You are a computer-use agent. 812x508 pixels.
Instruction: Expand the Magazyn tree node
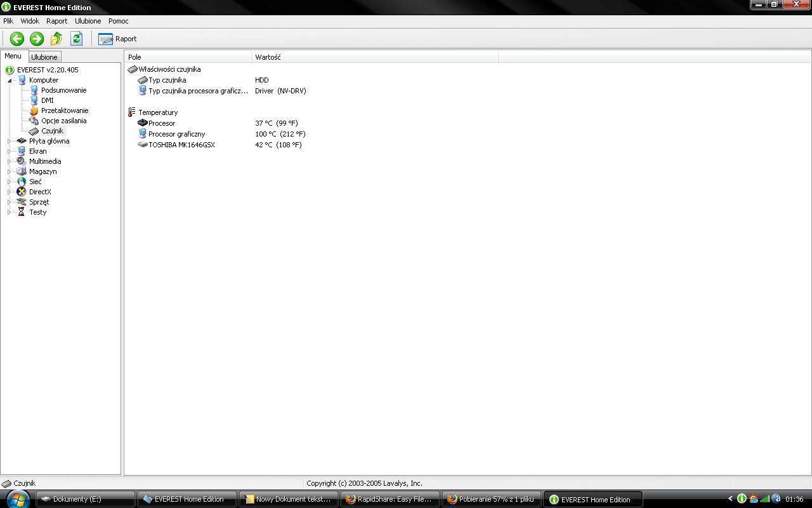point(10,171)
